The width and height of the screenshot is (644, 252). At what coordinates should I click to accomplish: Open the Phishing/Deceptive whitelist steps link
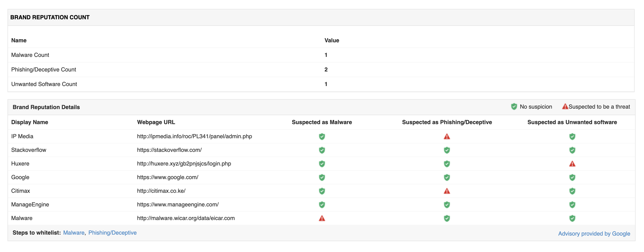pos(113,233)
